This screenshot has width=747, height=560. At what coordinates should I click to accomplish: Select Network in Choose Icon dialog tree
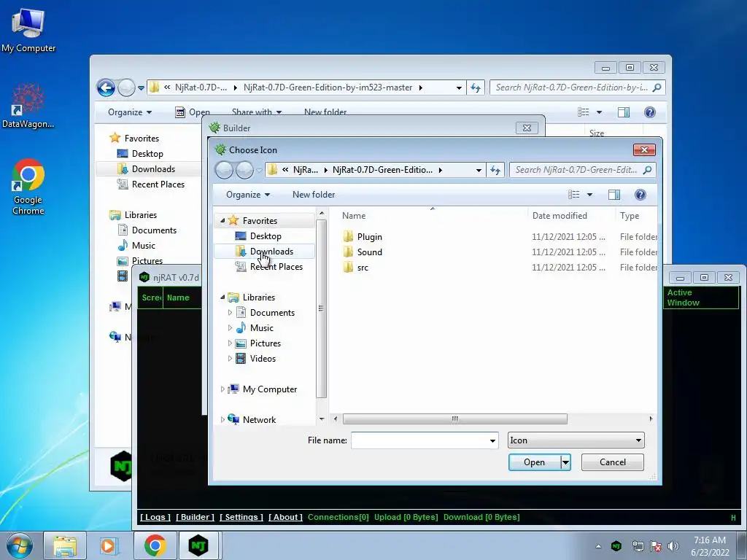point(259,420)
